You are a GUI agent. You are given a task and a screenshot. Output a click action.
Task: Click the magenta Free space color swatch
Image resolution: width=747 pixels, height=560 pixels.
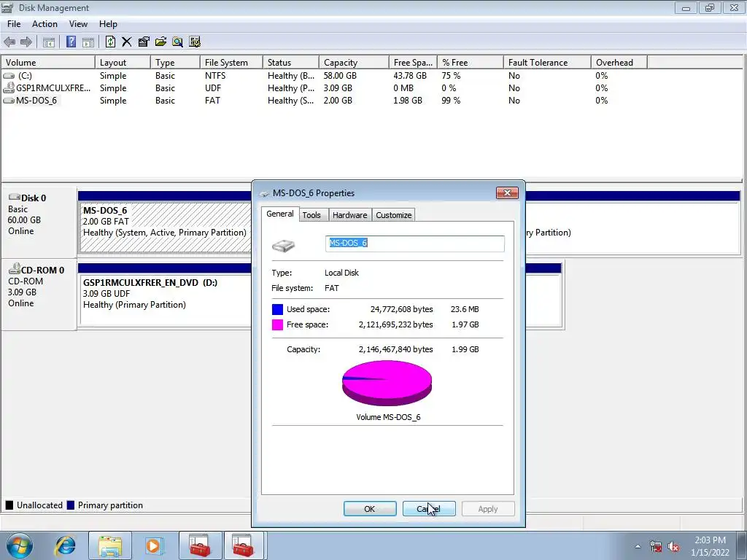277,324
